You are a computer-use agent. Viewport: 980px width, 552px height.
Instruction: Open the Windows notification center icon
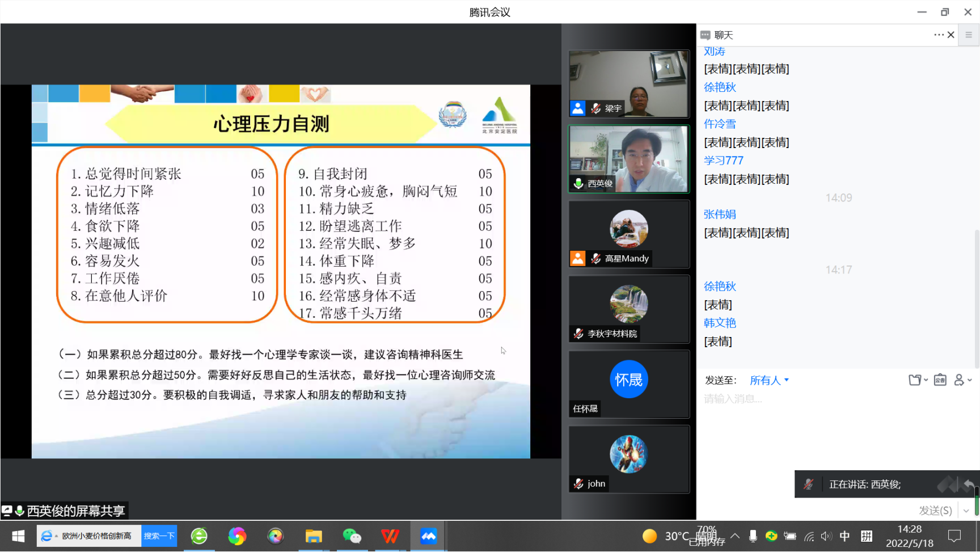tap(954, 536)
